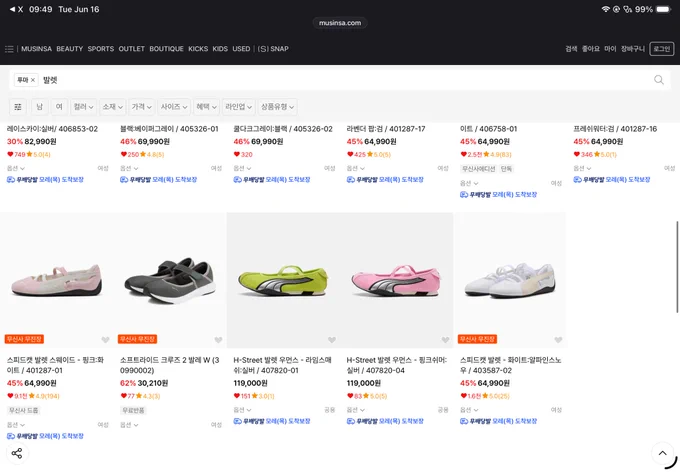Open the lime green H-Street ballet shoe image
This screenshot has height=472, width=680.
pos(283,280)
